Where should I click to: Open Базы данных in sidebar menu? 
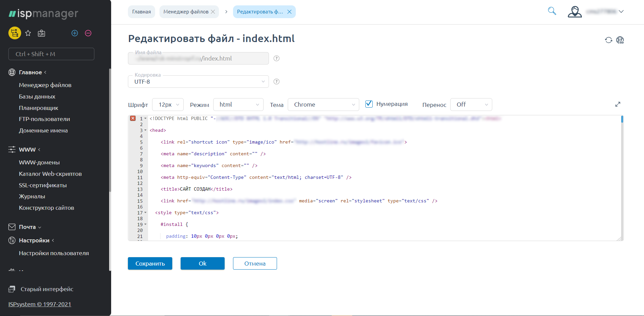pos(37,96)
